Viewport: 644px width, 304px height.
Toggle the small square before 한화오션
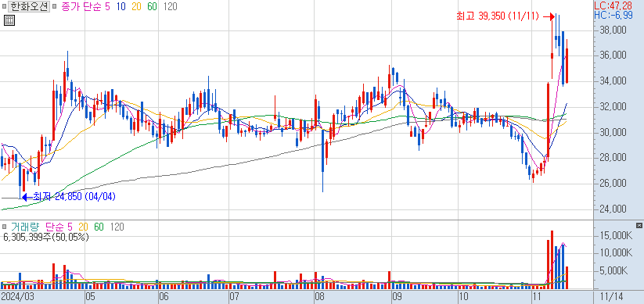click(x=4, y=7)
